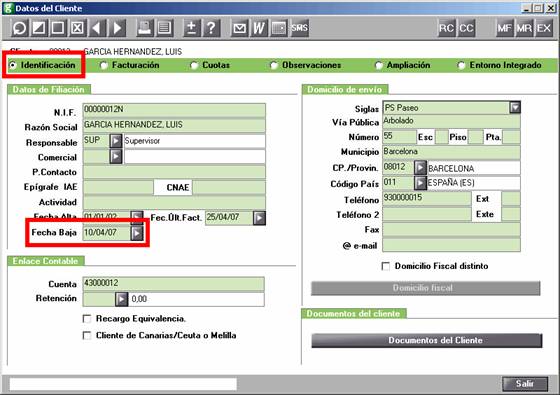Click the CC toolbar button
This screenshot has width=560, height=395.
click(466, 28)
